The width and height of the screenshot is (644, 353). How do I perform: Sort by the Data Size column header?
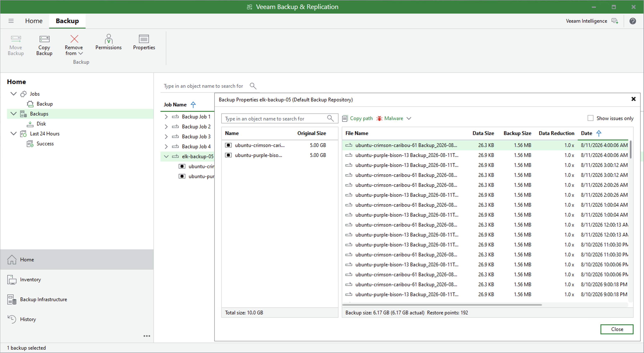(483, 133)
